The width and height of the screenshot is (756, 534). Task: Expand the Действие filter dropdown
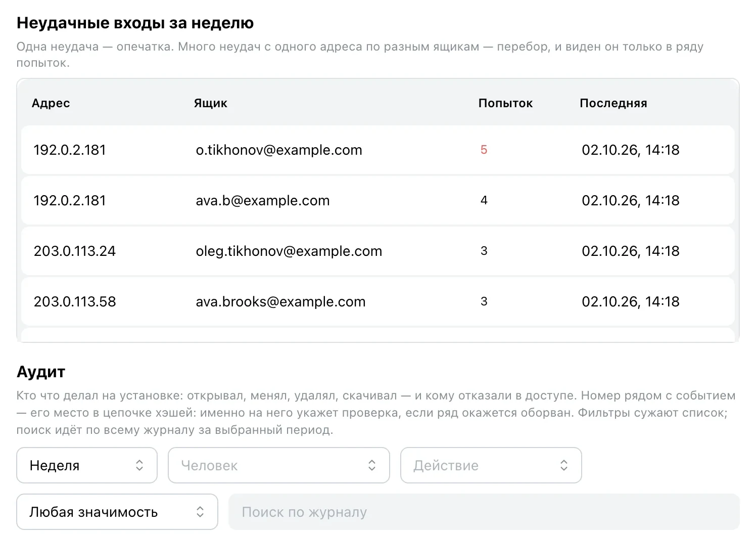[x=491, y=465]
